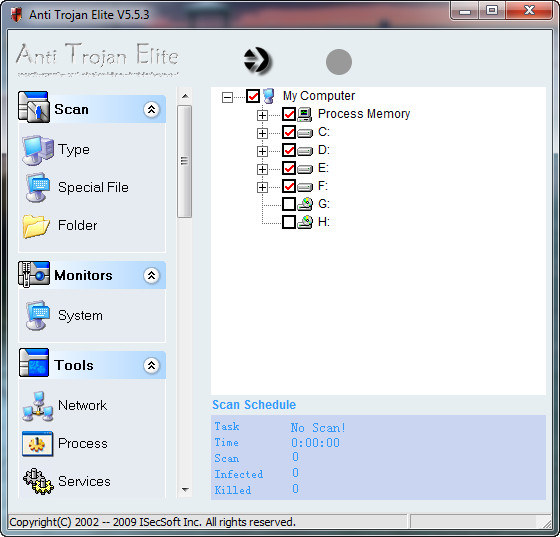The width and height of the screenshot is (560, 537).
Task: Click the sidebar scroll down arrow
Action: click(x=185, y=490)
